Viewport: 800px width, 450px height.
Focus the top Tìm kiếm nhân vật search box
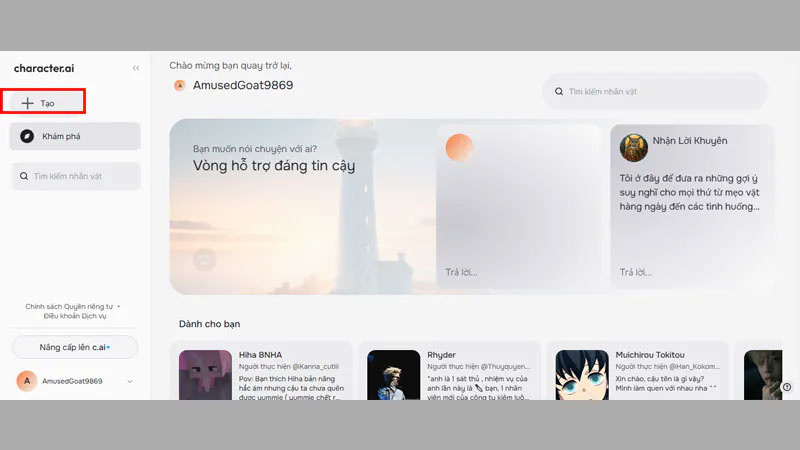(x=655, y=91)
